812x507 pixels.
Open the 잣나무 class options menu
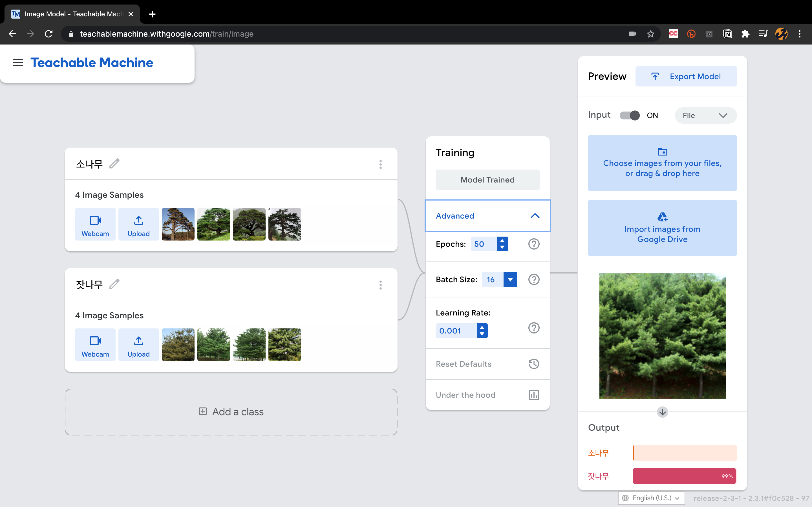(x=380, y=285)
